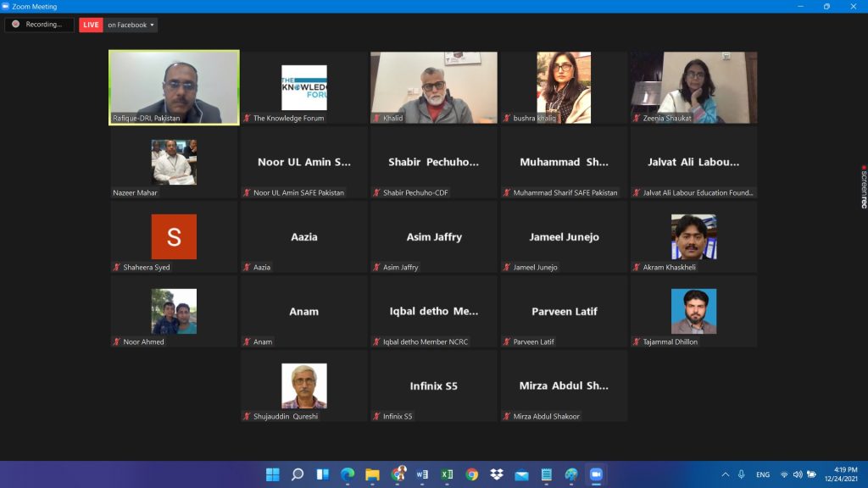This screenshot has height=488, width=868.
Task: Open Zoom from the Windows taskbar
Action: (x=596, y=474)
